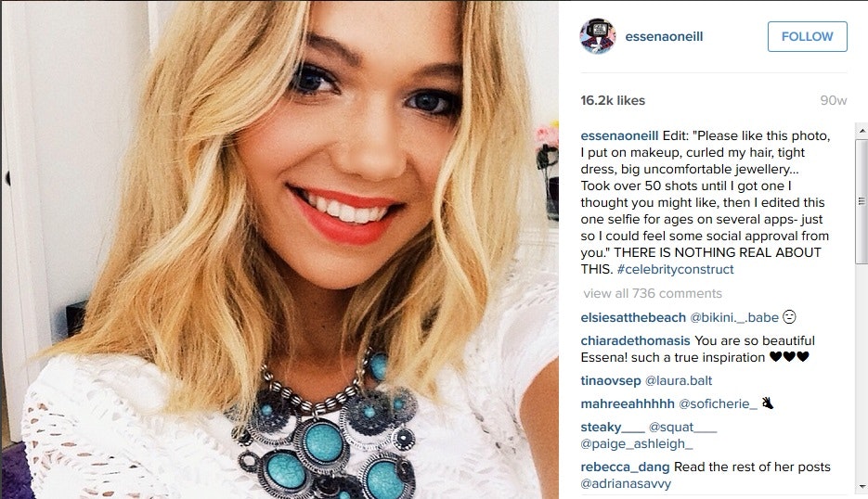Click the scrollbar up arrow

coord(862,131)
